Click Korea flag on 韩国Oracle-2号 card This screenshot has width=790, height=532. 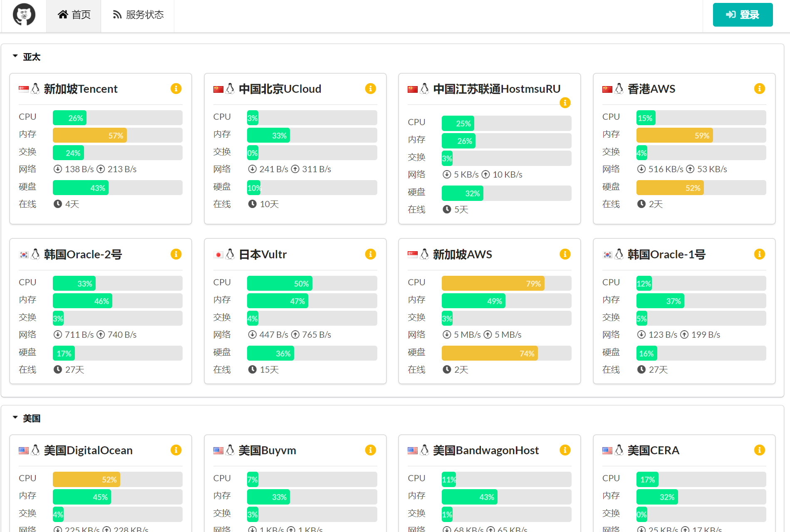pos(24,255)
